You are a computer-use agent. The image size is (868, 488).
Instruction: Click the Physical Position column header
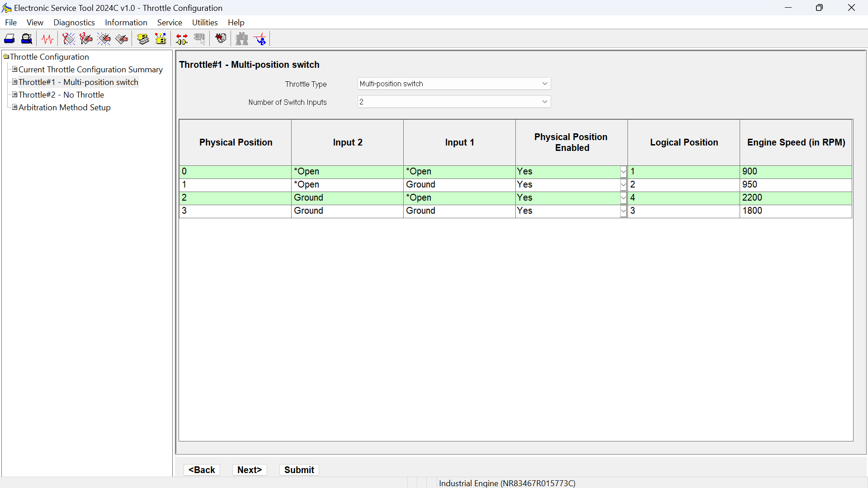point(236,142)
